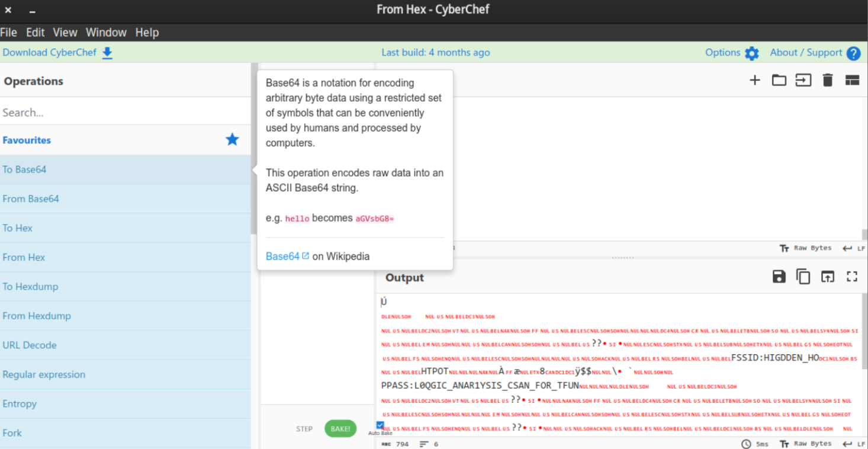
Task: Select the Entropy operation
Action: click(126, 403)
